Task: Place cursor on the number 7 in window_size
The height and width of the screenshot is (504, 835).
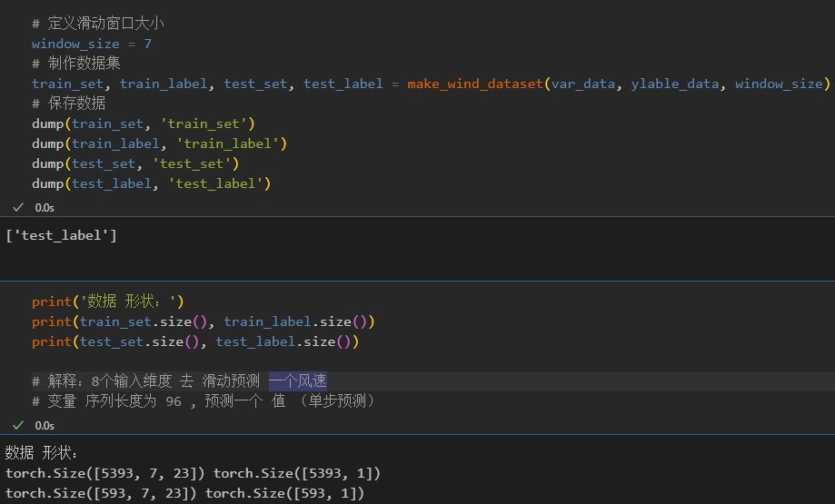Action: click(x=147, y=44)
